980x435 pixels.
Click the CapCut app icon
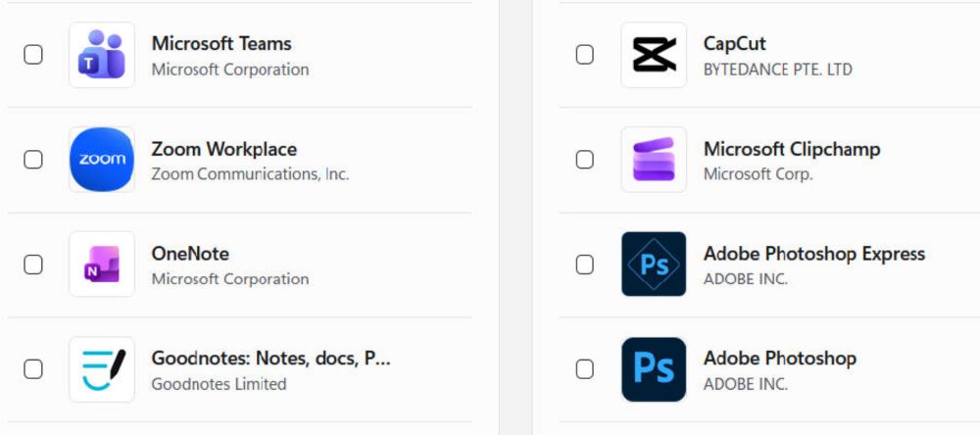[x=654, y=55]
